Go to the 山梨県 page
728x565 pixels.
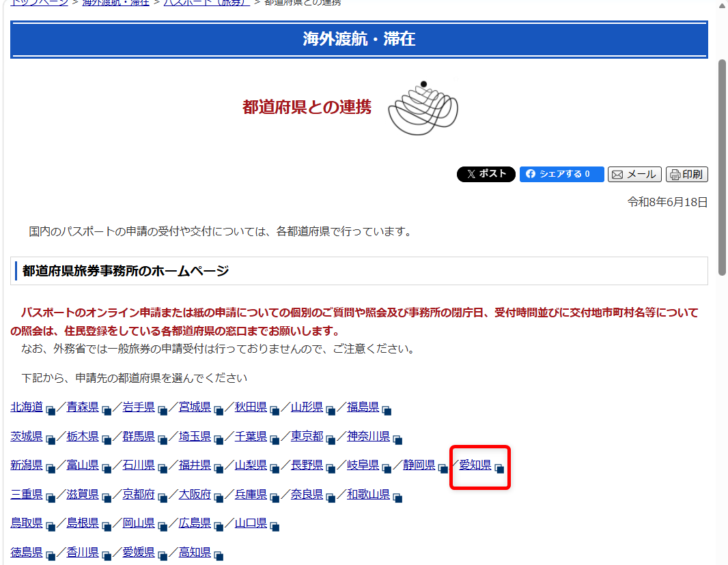pos(251,465)
